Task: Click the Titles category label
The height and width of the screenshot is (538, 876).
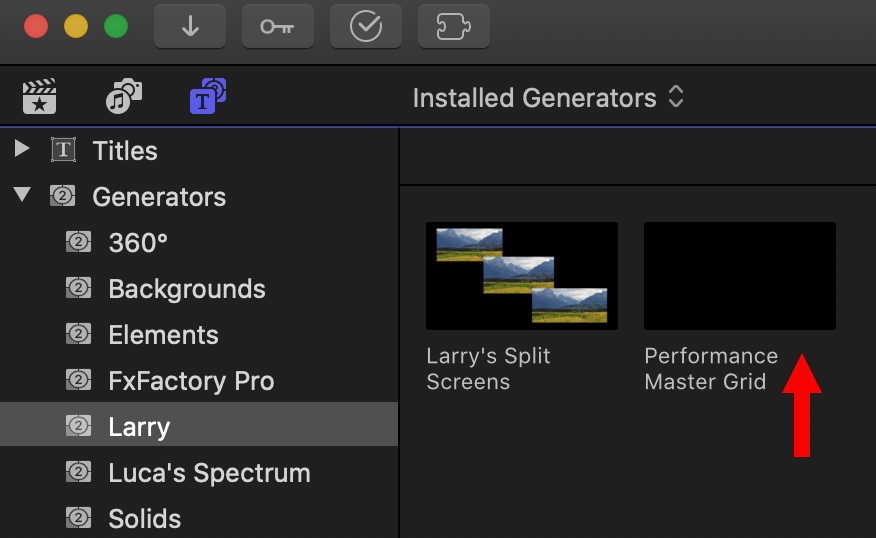Action: (x=125, y=151)
